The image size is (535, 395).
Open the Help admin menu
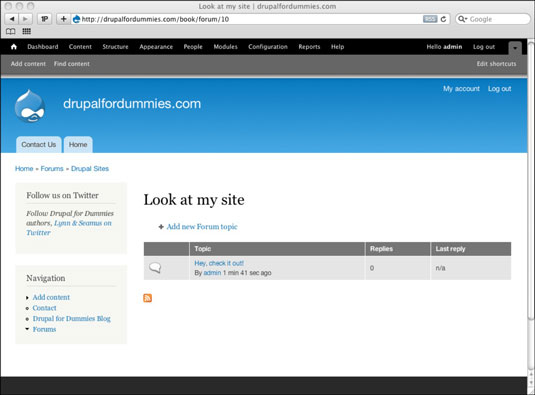click(337, 47)
